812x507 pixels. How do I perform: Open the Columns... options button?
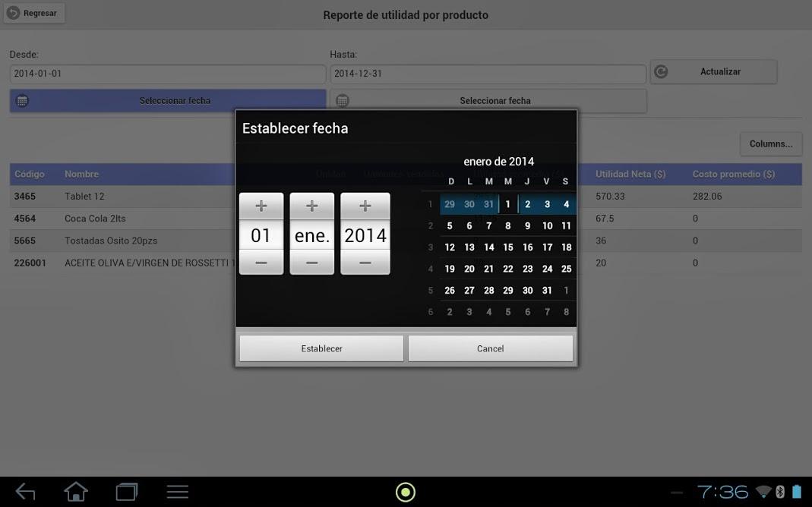click(x=770, y=143)
